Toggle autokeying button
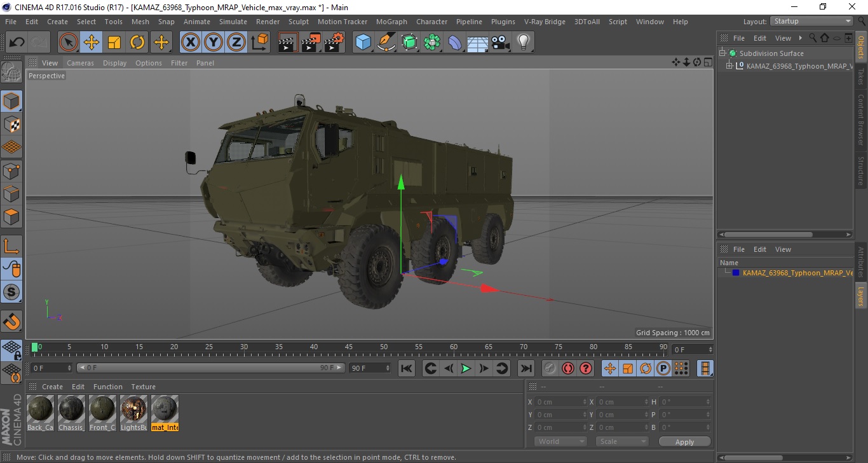 [568, 368]
